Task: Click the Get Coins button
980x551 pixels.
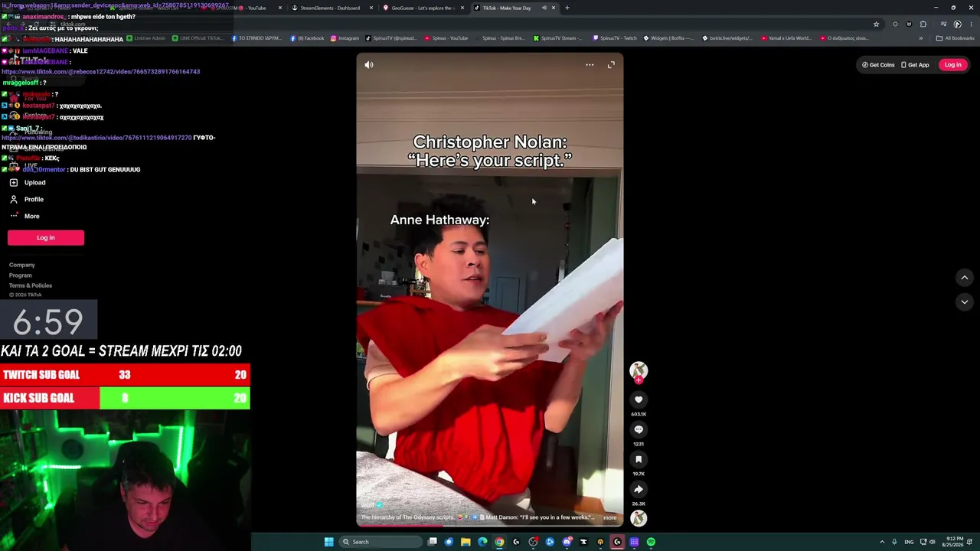Action: [878, 65]
